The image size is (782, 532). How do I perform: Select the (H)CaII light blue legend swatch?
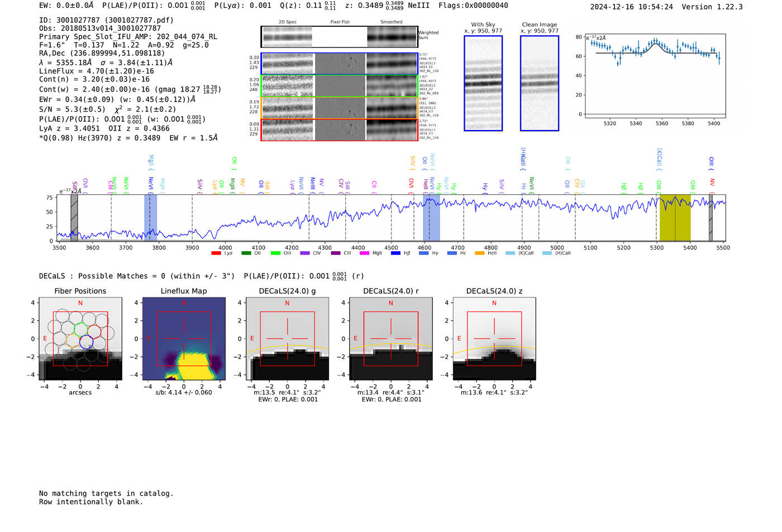click(547, 253)
